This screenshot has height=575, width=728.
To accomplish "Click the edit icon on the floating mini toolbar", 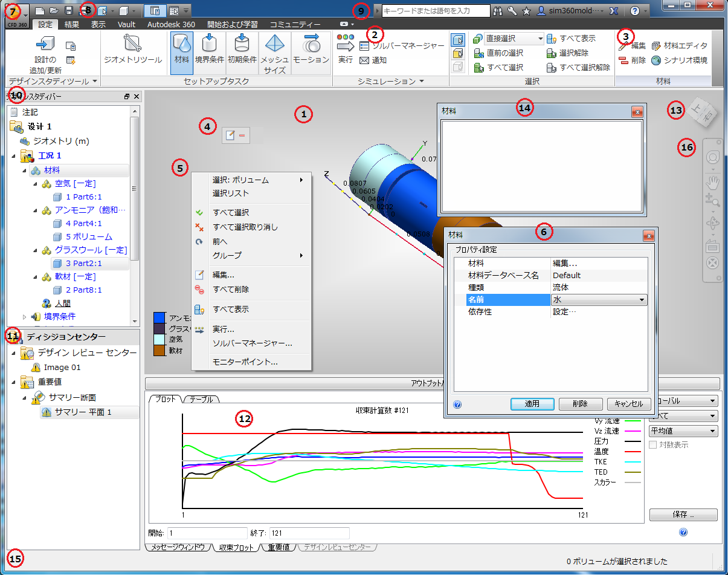I will pos(230,135).
